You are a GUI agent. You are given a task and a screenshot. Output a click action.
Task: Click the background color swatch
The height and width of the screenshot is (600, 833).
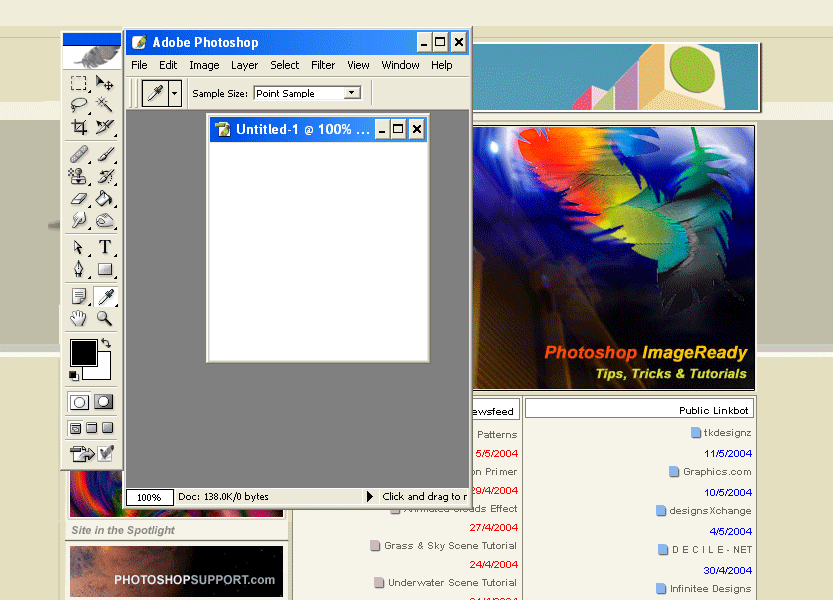coord(104,372)
